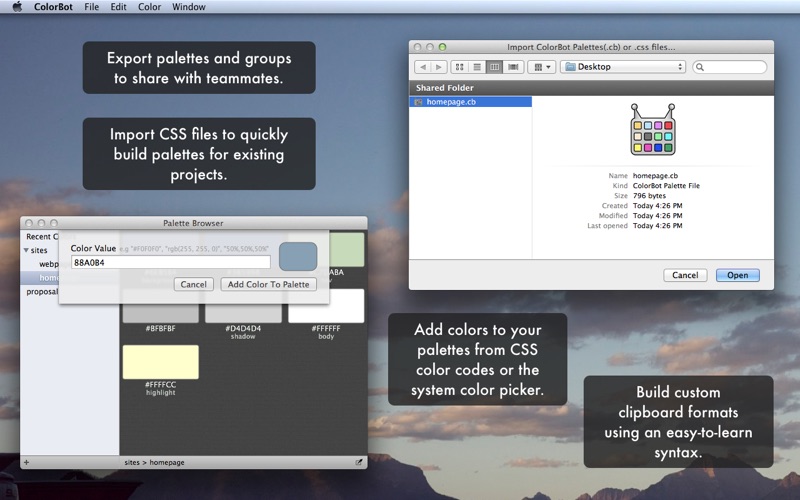Viewport: 800px width, 500px height.
Task: Click the edit pencil icon in Palette Browser footer
Action: (359, 462)
